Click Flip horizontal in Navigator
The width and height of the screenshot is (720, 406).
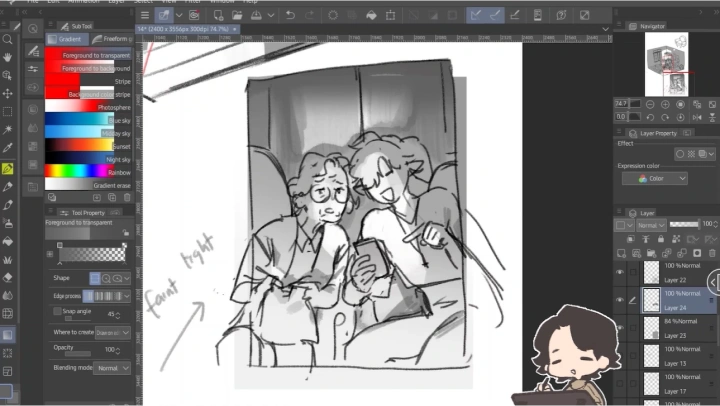[697, 117]
